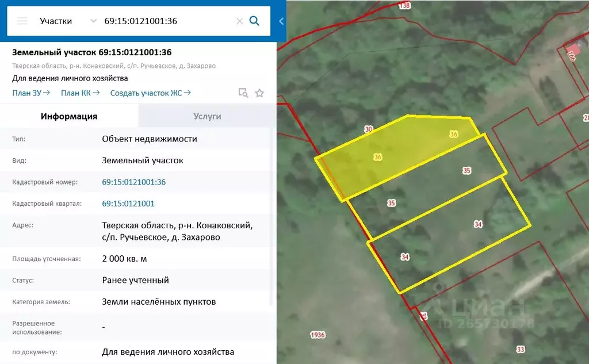Open the План КК link

[81, 93]
